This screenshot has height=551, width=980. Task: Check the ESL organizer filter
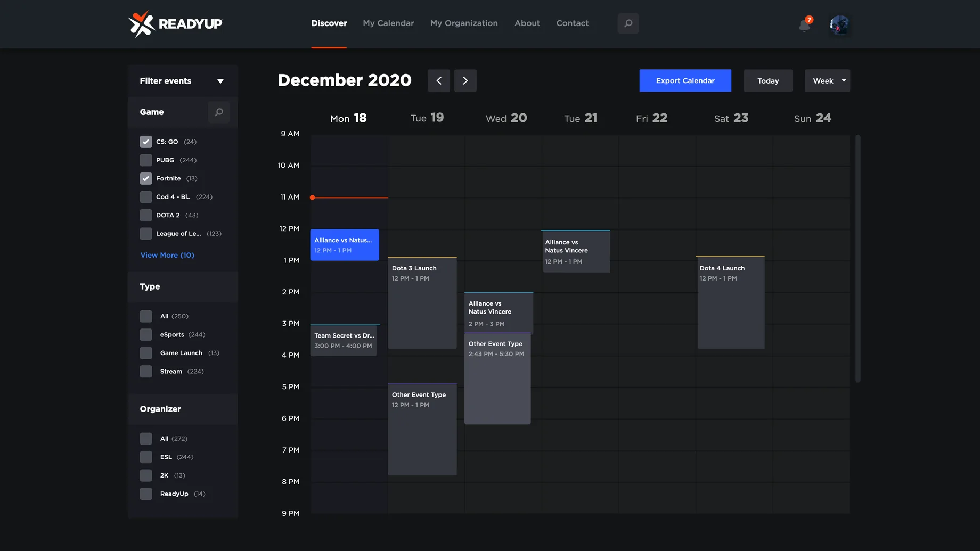[x=146, y=457]
